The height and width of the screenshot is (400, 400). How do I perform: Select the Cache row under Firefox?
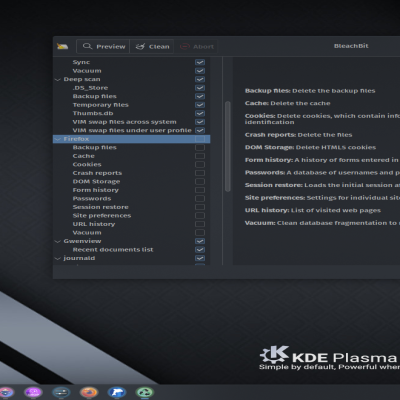tap(132, 156)
